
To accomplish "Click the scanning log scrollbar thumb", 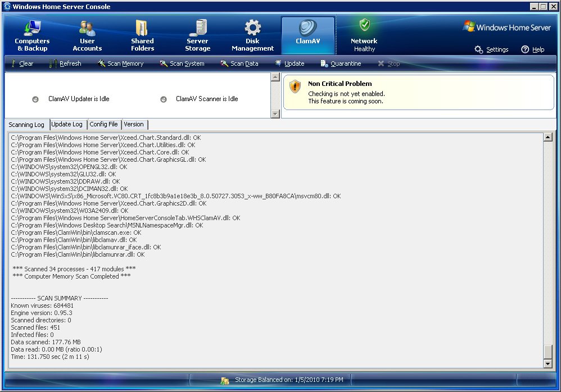I will (x=548, y=352).
